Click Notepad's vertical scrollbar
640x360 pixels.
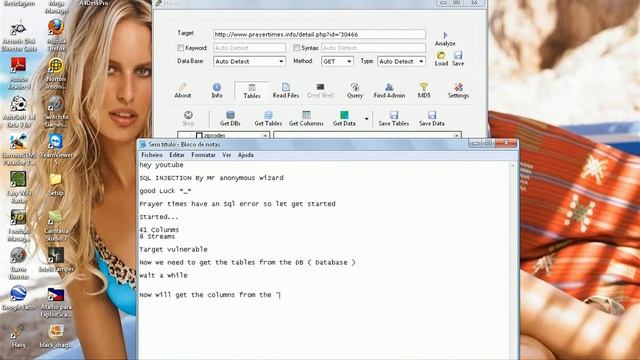tap(513, 260)
